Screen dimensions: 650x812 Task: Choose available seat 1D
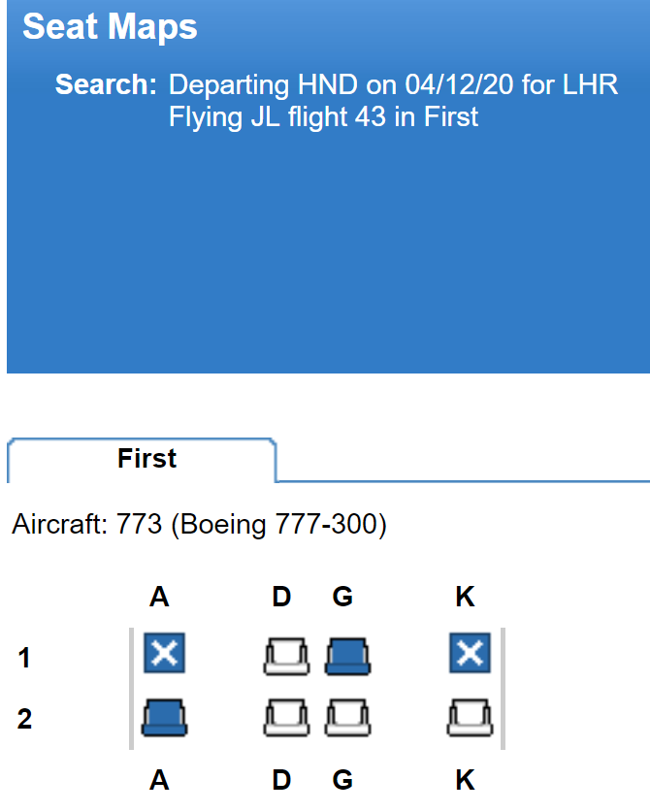pos(286,656)
